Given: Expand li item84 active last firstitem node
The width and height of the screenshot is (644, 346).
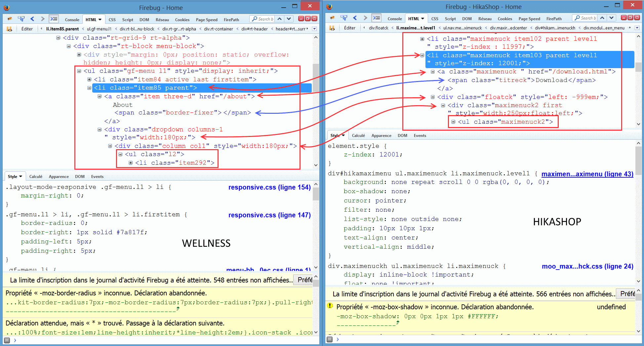Looking at the screenshot, I should point(89,79).
